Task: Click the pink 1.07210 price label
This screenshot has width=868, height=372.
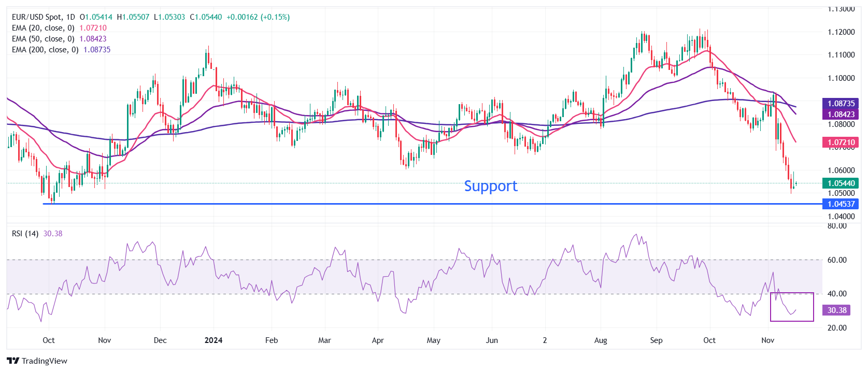Action: tap(841, 142)
